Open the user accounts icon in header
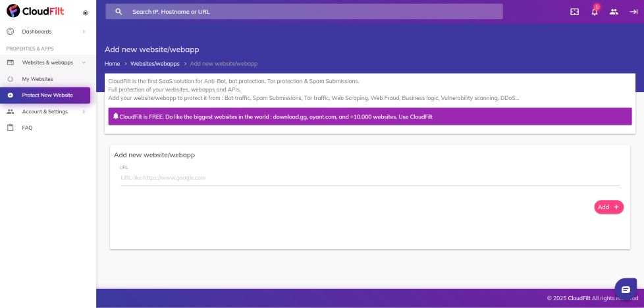 [x=614, y=12]
